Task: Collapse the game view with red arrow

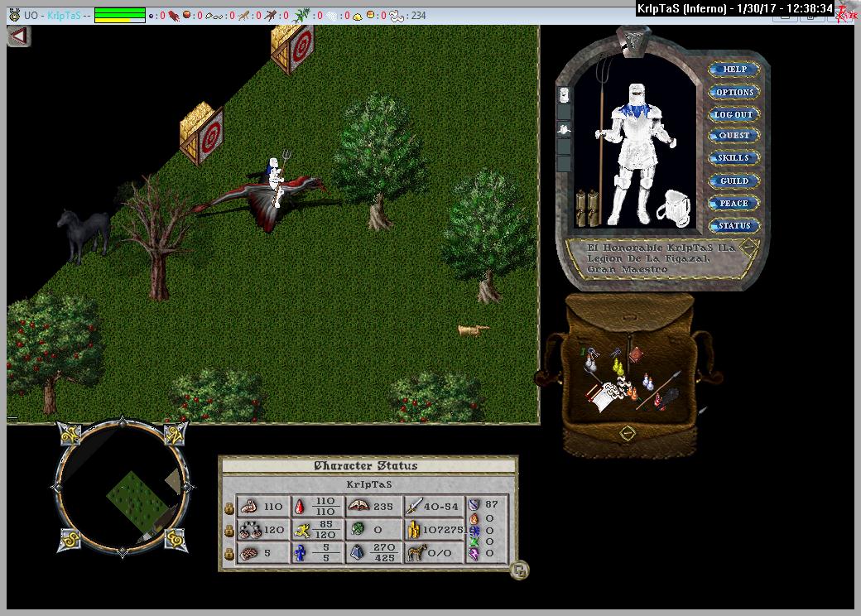Action: tap(19, 36)
